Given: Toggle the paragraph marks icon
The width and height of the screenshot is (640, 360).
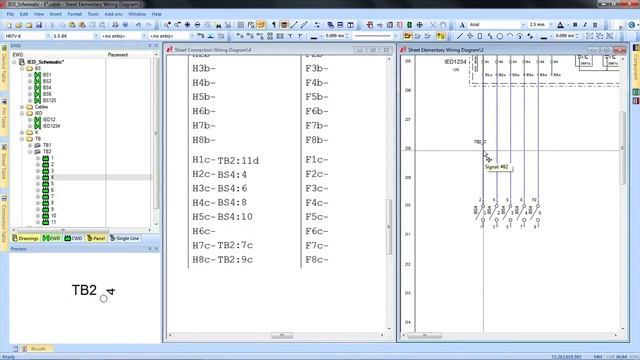Looking at the screenshot, I should pos(274,25).
